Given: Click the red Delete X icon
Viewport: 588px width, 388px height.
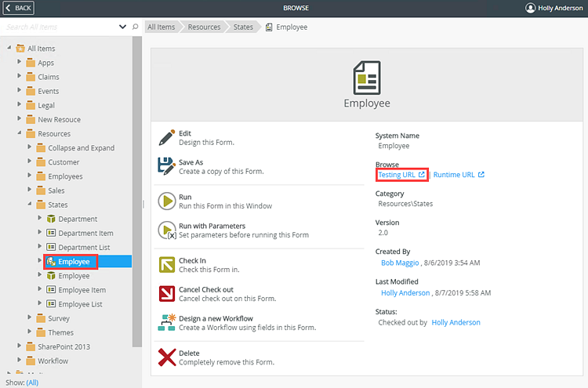Looking at the screenshot, I should pos(166,358).
